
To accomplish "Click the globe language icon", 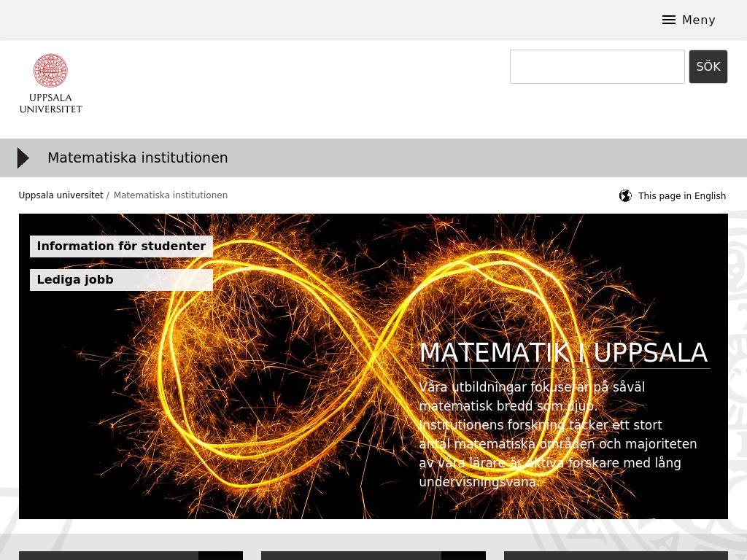I will pos(625,195).
